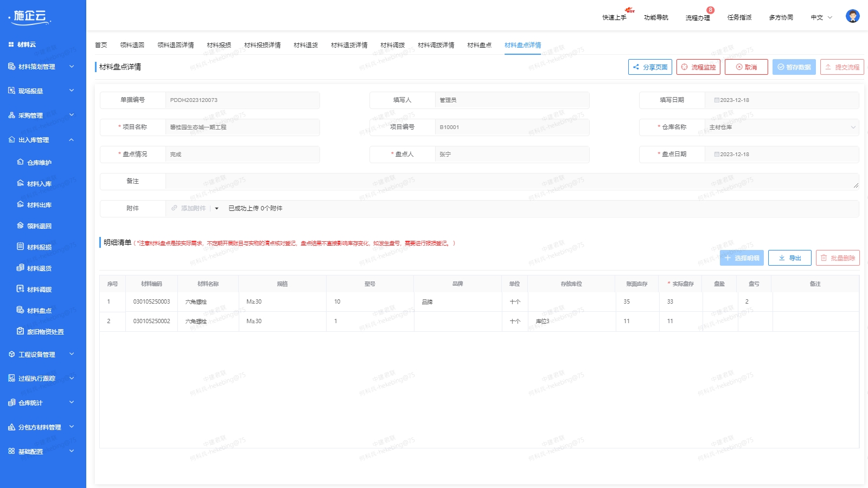The image size is (868, 488).
Task: Open 流程办理 with notification badge
Action: tap(698, 18)
